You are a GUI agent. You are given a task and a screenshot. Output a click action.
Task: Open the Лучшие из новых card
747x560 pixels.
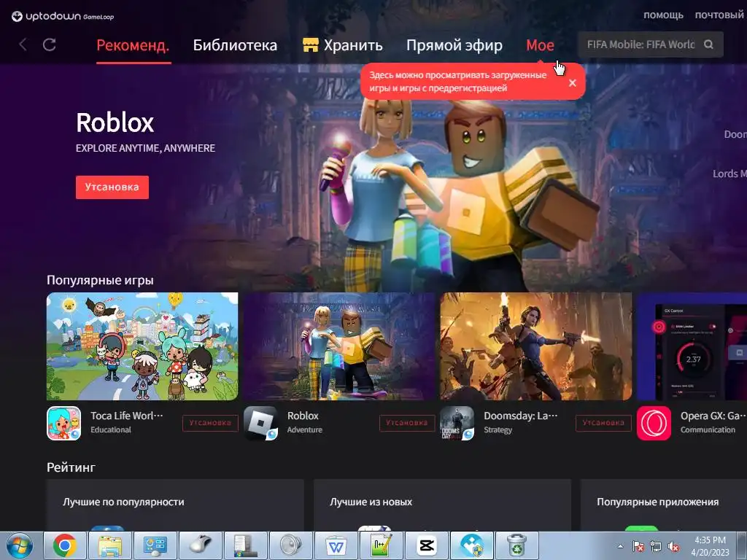tap(442, 505)
